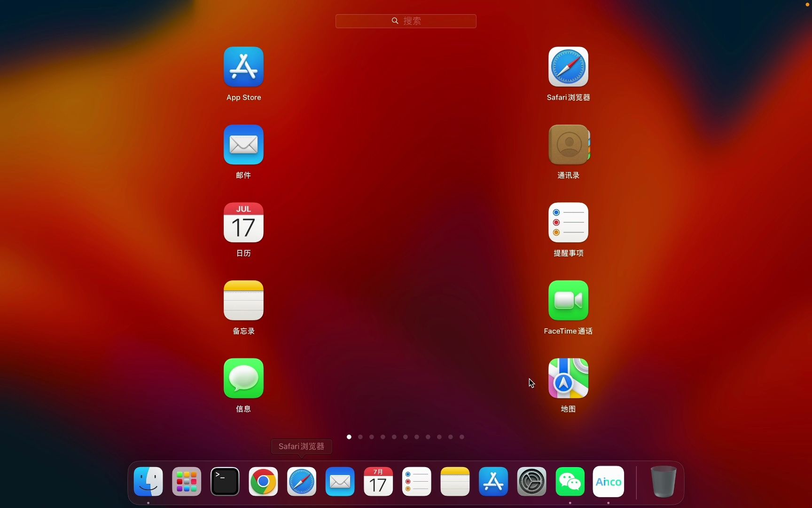Launch Safari浏览器 from Launchpad grid
This screenshot has width=812, height=508.
point(568,67)
